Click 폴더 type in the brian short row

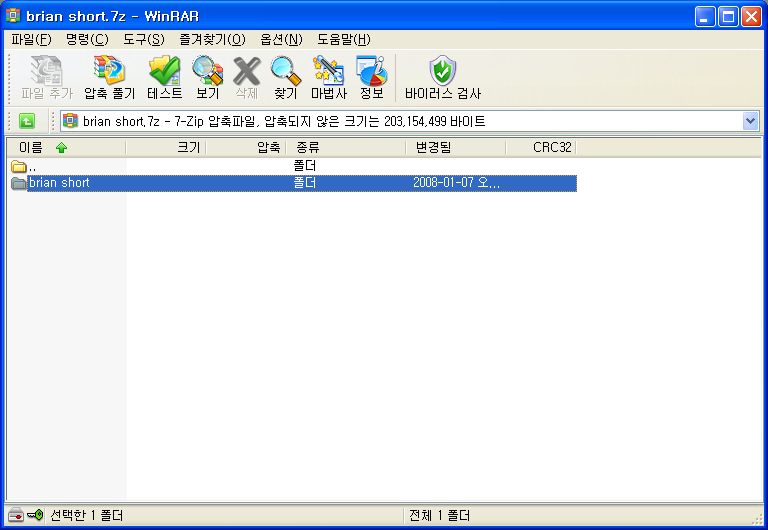pos(305,183)
